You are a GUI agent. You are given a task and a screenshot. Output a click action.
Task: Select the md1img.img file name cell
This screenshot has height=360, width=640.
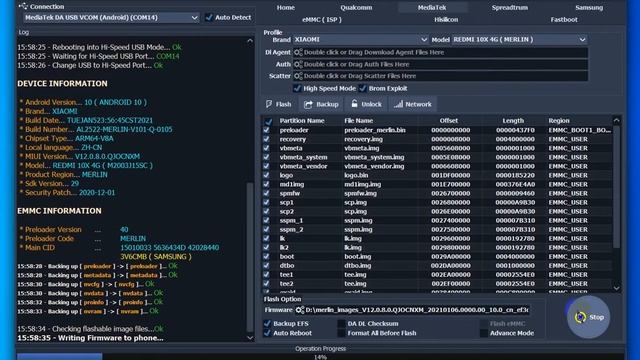point(362,184)
